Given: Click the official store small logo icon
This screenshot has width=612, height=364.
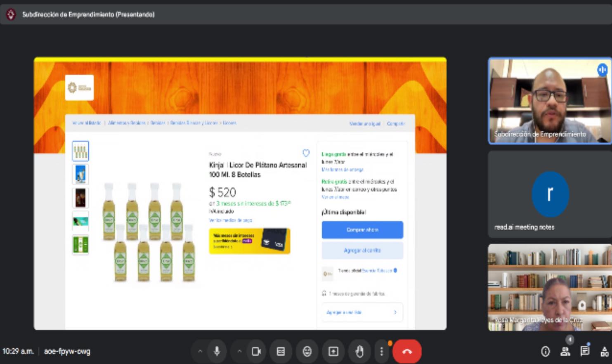Looking at the screenshot, I should [328, 274].
